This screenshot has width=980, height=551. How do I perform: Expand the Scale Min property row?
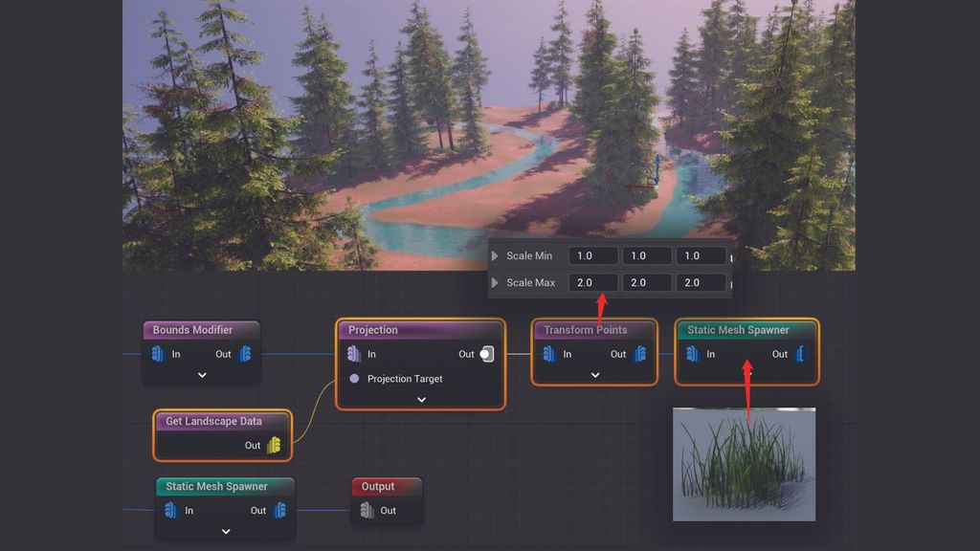pos(497,255)
